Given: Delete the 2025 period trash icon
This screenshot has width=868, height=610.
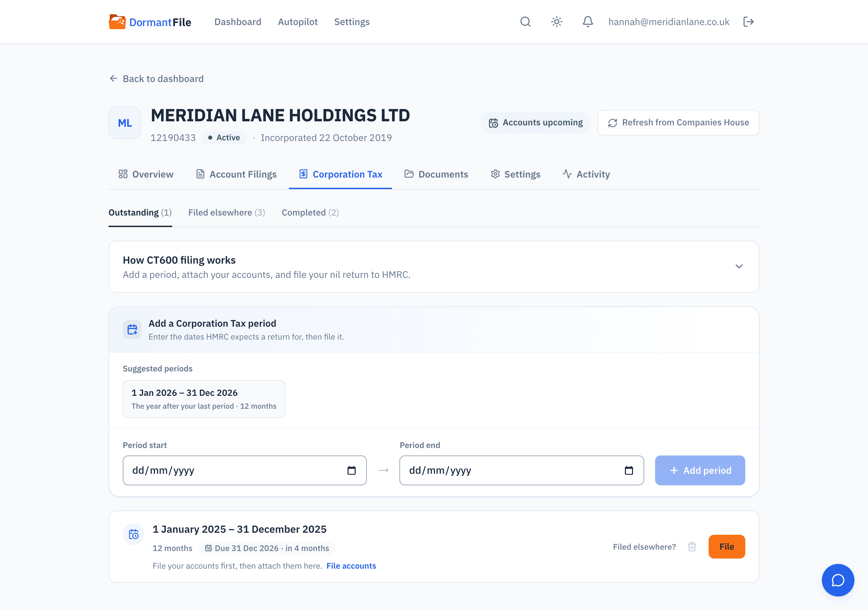Looking at the screenshot, I should pos(692,547).
